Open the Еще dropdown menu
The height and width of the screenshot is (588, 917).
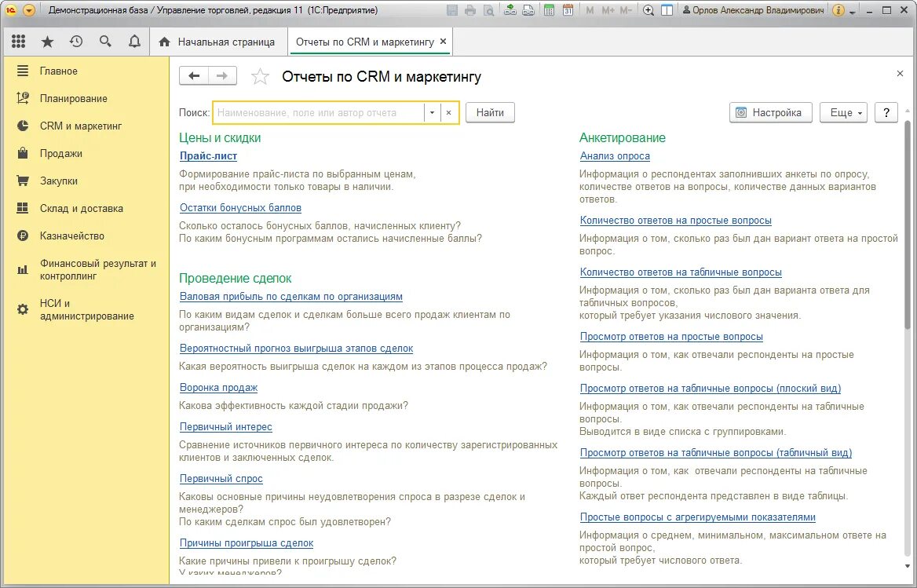point(843,113)
